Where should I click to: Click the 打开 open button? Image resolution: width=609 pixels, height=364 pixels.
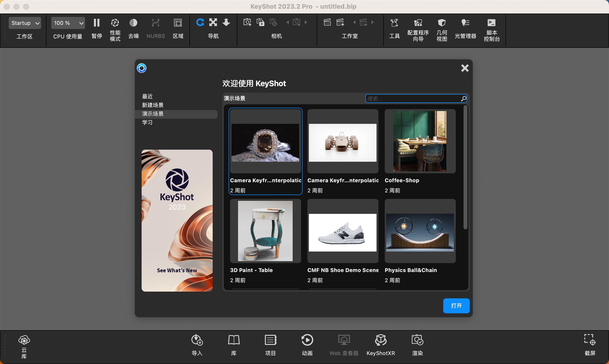click(x=456, y=306)
